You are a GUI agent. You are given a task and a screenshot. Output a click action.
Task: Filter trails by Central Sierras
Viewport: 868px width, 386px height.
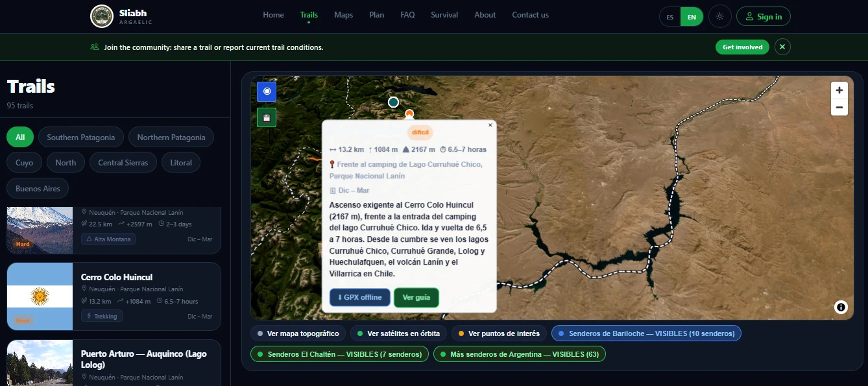point(123,163)
